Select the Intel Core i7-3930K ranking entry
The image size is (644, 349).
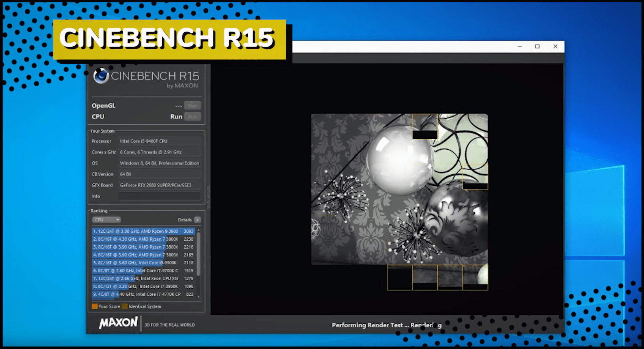pos(144,287)
